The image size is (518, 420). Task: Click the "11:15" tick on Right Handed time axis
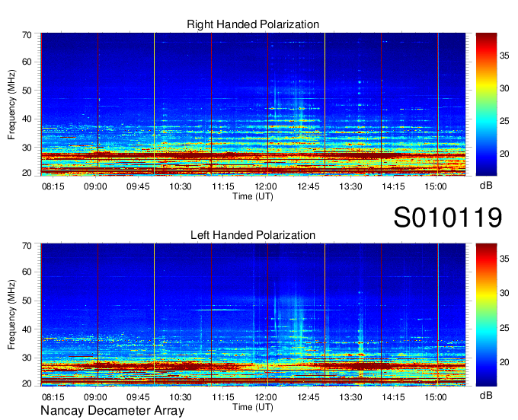(223, 186)
